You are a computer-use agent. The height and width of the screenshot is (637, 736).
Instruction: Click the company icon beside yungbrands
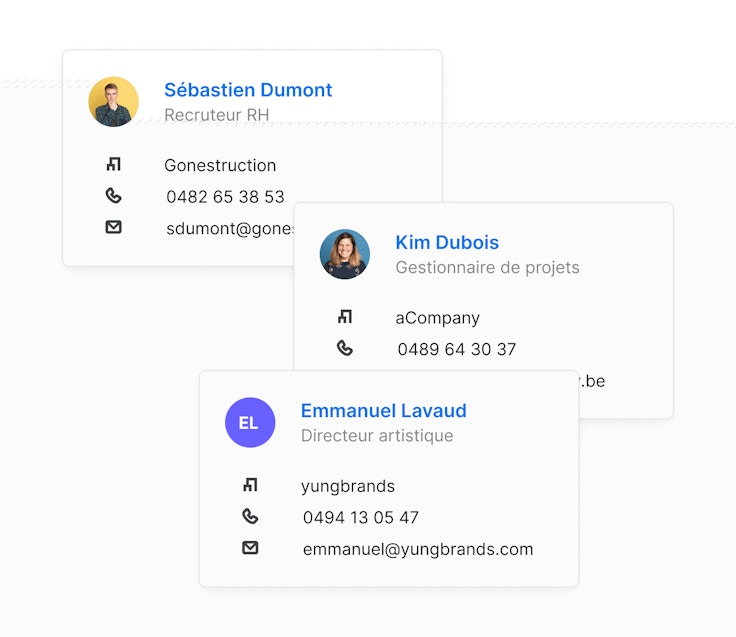(x=250, y=485)
